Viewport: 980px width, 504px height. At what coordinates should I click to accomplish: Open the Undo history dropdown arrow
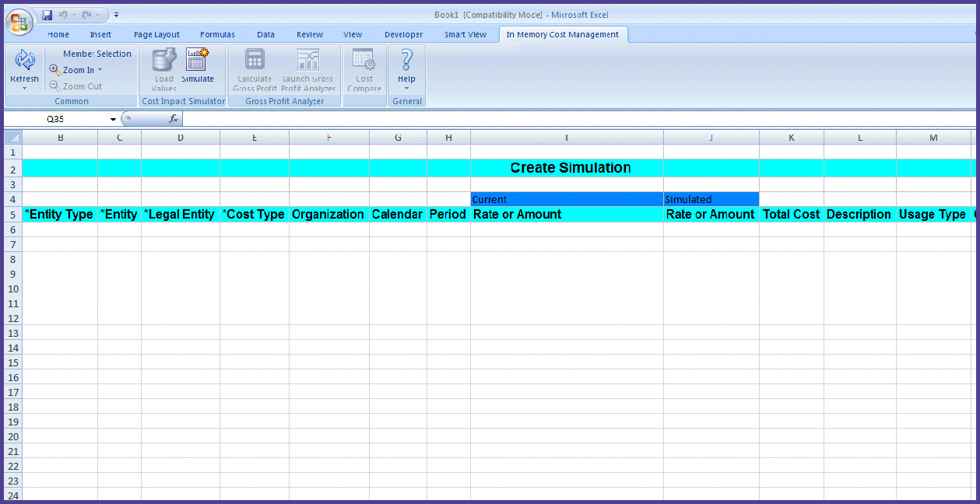[x=73, y=15]
